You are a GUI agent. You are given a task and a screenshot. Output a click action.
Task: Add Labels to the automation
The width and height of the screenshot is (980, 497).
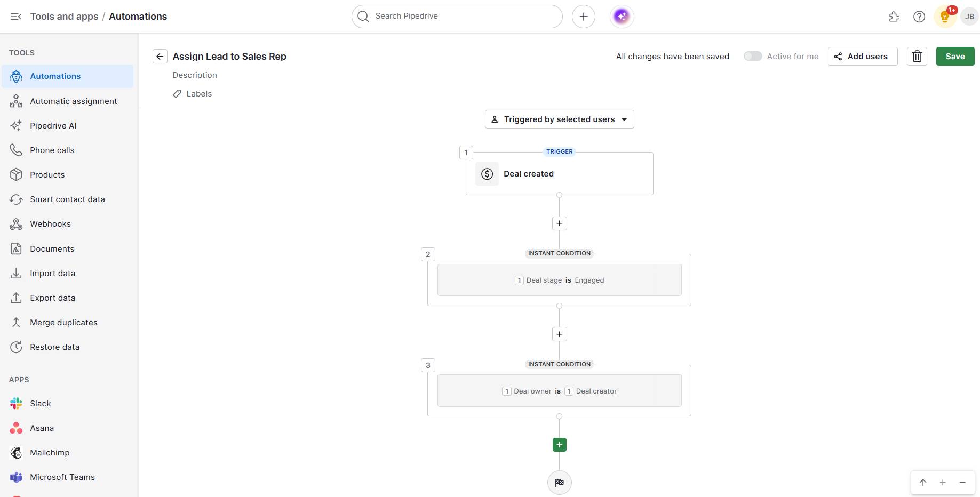coord(193,94)
